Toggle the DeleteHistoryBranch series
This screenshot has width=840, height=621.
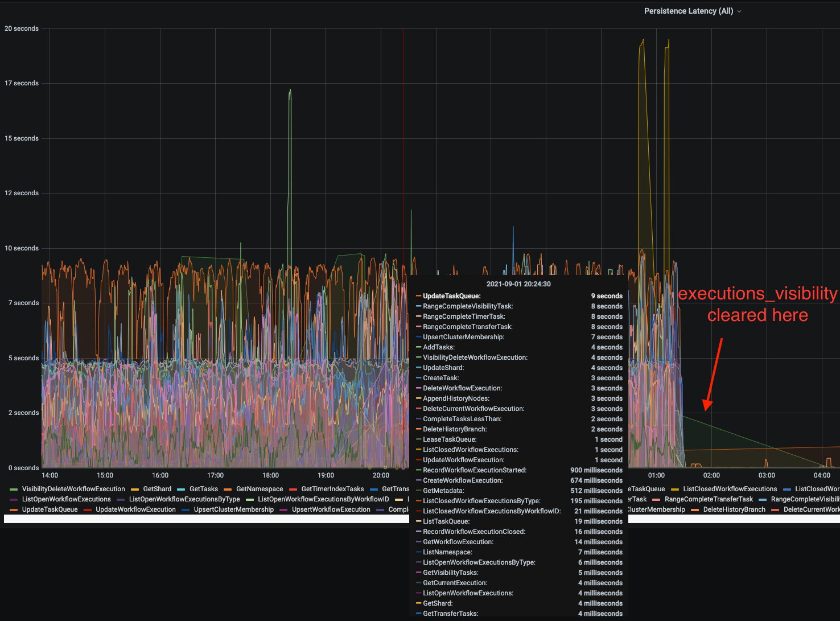[734, 509]
